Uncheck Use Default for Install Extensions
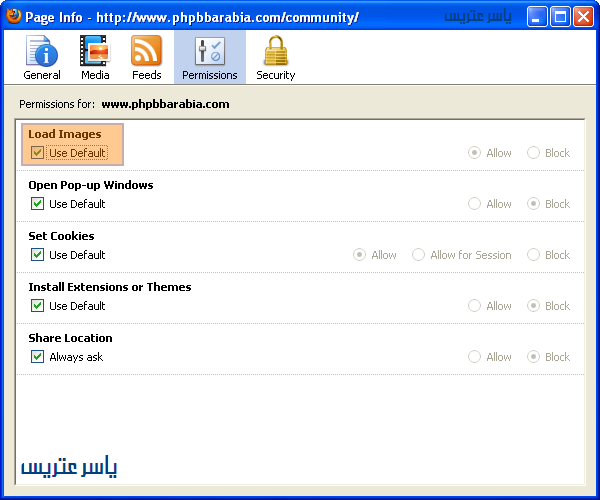This screenshot has height=500, width=600. 38,306
